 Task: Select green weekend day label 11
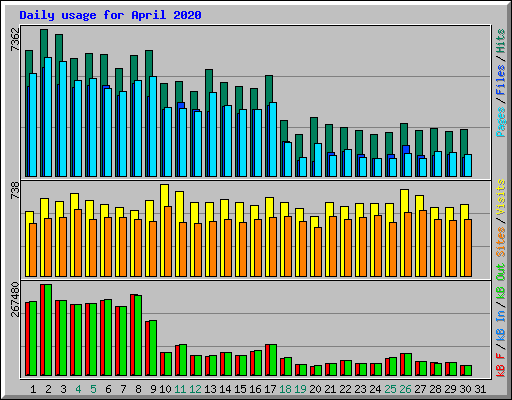click(x=180, y=389)
